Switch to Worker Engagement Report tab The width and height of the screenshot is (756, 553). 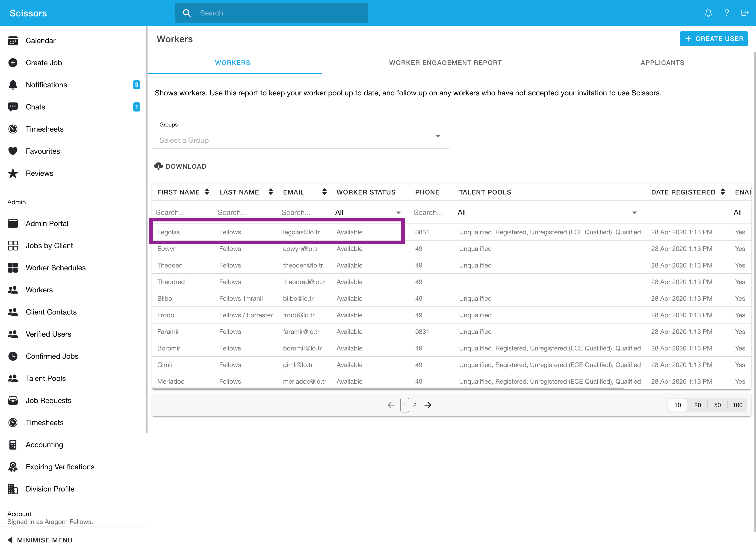445,63
